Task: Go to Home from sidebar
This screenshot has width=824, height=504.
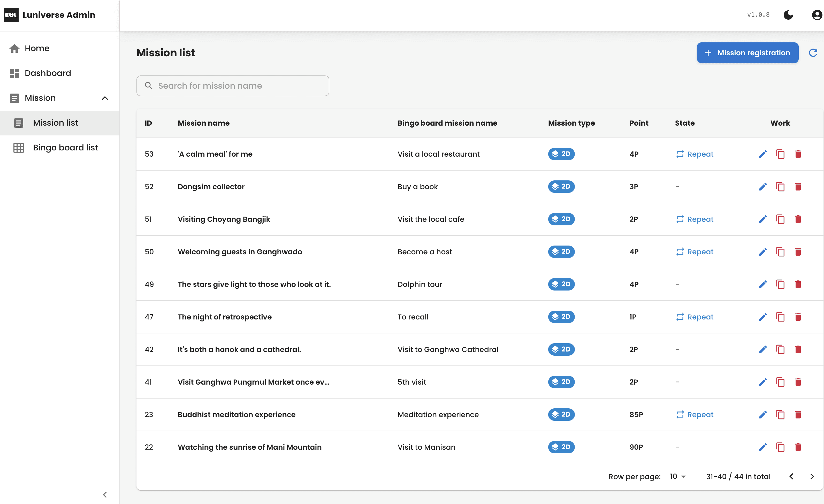Action: click(37, 49)
